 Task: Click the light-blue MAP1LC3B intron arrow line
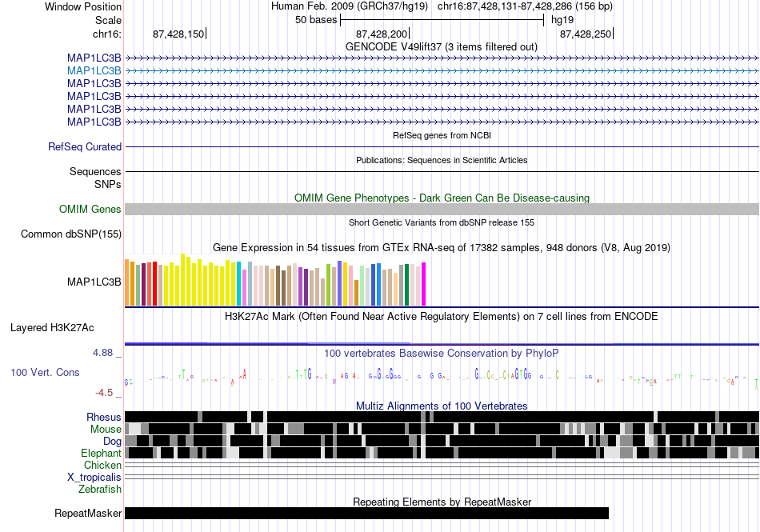click(x=442, y=70)
